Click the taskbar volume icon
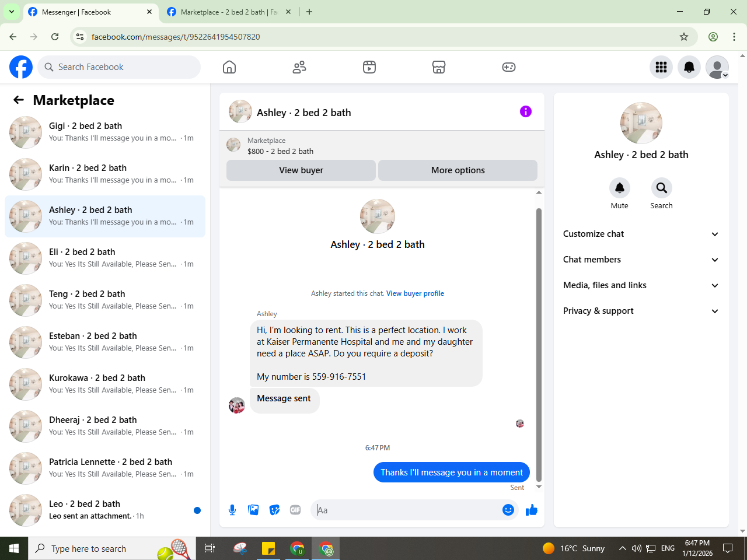Viewport: 747px width, 560px height. pos(637,548)
